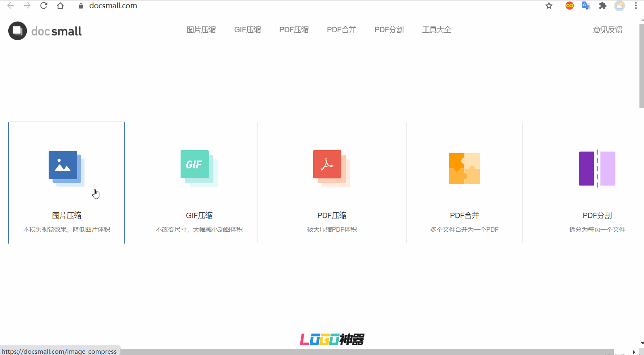Open the extensions puzzle piece icon
The image size is (644, 355).
603,6
